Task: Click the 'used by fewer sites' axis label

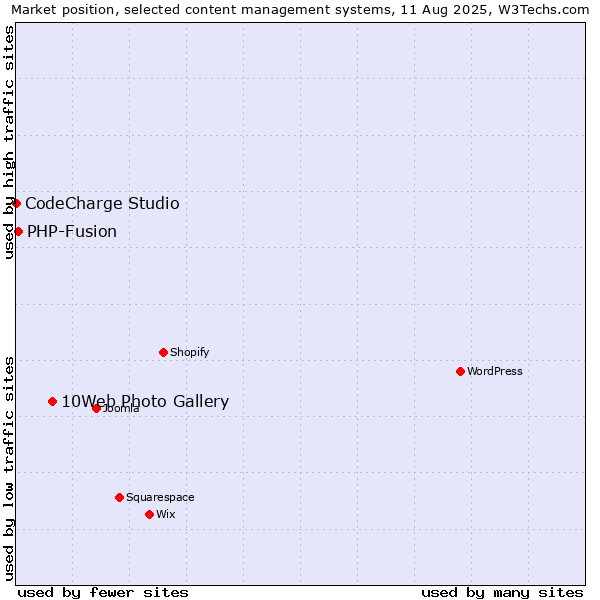Action: click(103, 593)
